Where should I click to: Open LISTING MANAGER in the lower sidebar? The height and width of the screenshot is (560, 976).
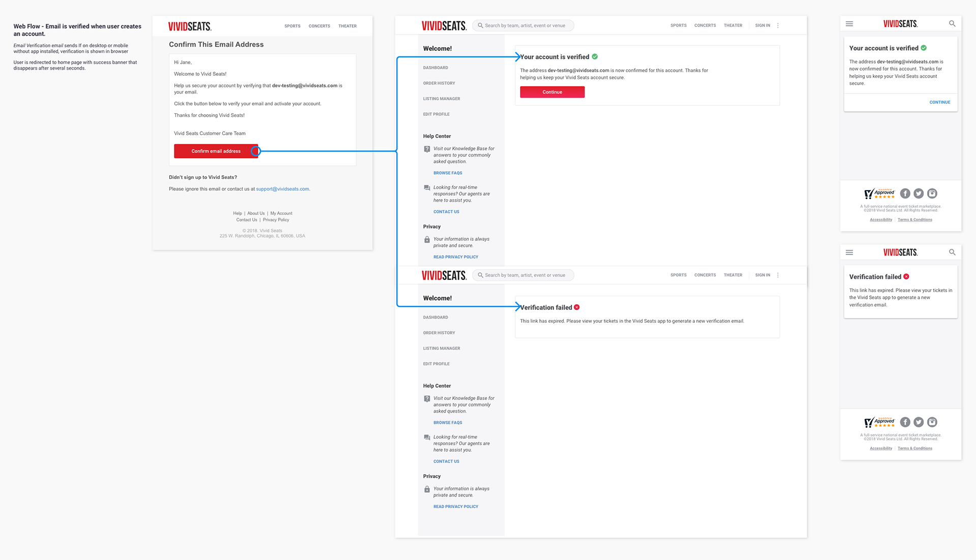[x=442, y=349]
